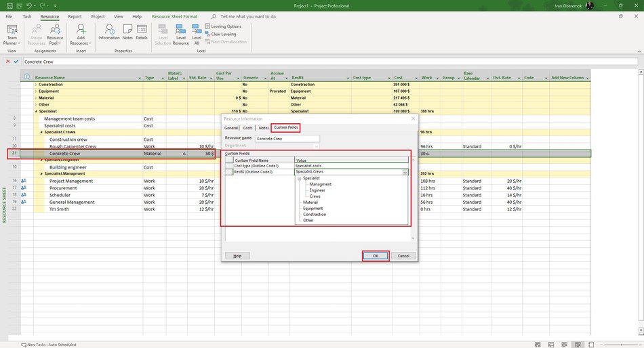Image resolution: width=644 pixels, height=348 pixels.
Task: Confirm the entry with the blue checkmark
Action: pyautogui.click(x=16, y=62)
